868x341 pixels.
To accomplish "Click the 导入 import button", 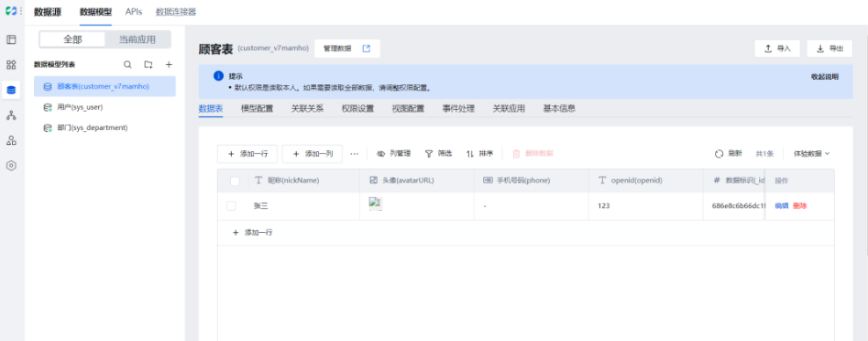I will 777,49.
